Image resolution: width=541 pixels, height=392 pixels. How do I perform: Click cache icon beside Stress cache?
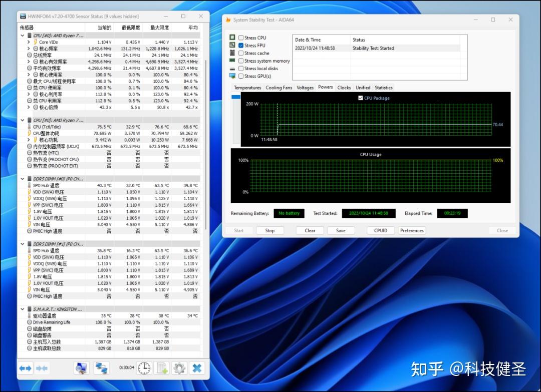point(232,53)
